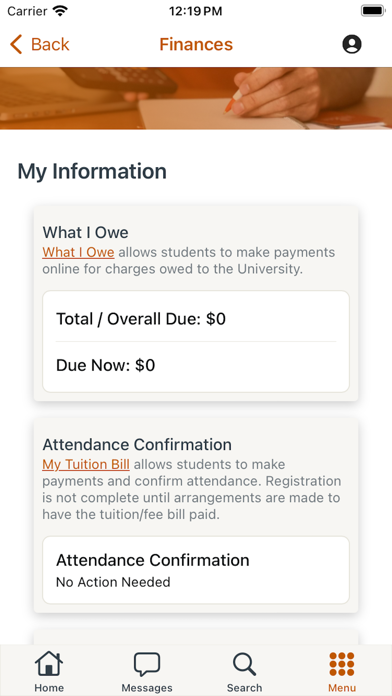This screenshot has width=392, height=696.
Task: Open the Messages speech bubble icon
Action: [x=147, y=664]
